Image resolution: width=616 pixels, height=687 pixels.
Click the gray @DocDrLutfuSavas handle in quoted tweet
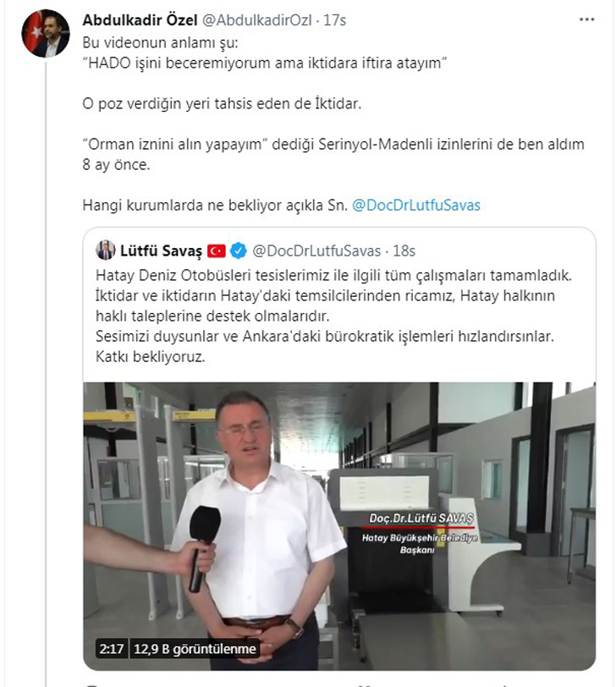316,250
